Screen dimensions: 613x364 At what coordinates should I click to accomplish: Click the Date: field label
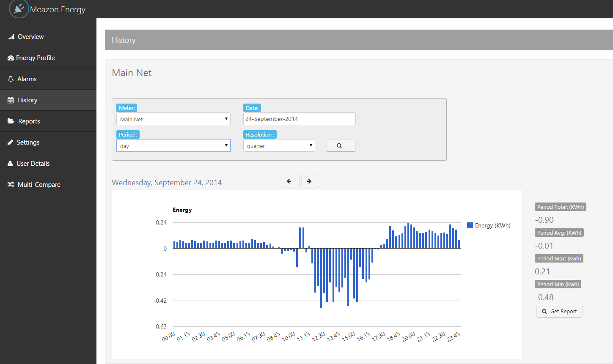[252, 108]
